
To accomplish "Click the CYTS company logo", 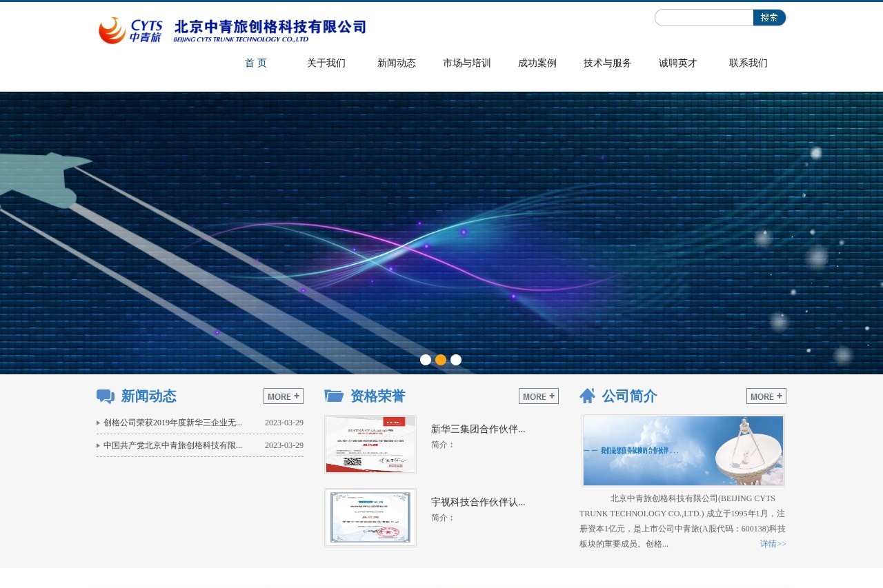I will (232, 30).
